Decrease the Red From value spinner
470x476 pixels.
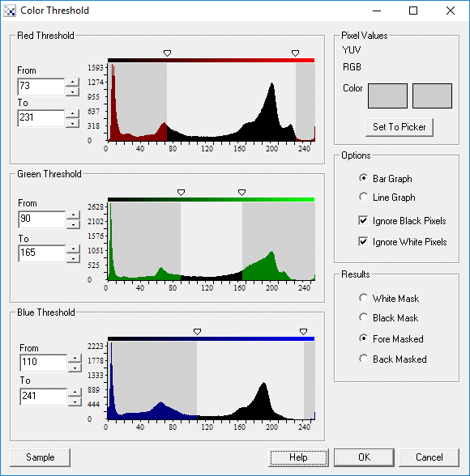coord(73,91)
